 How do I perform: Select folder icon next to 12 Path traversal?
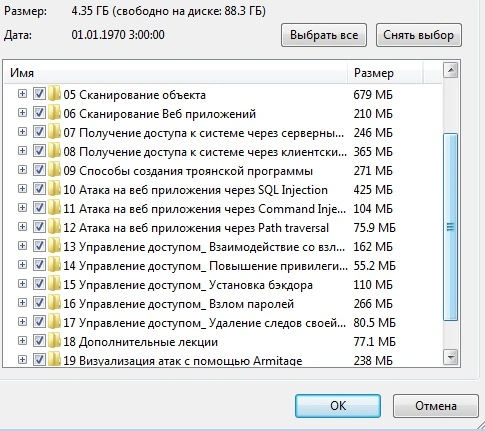[54, 227]
